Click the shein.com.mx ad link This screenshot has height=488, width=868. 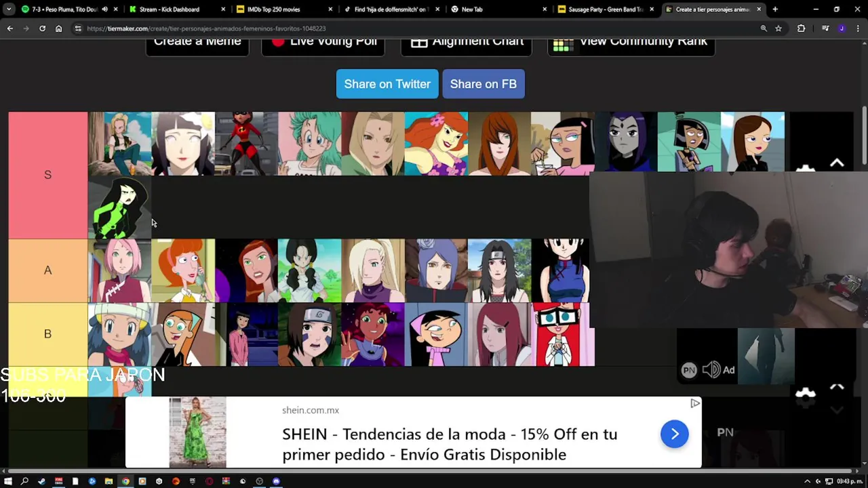tap(311, 410)
